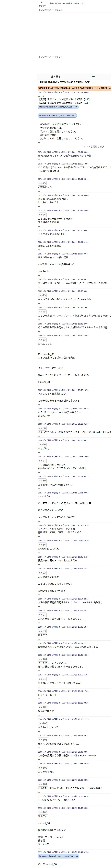Reply to post 0091 with arrow icon
The width and height of the screenshot is (111, 868).
point(39,472)
